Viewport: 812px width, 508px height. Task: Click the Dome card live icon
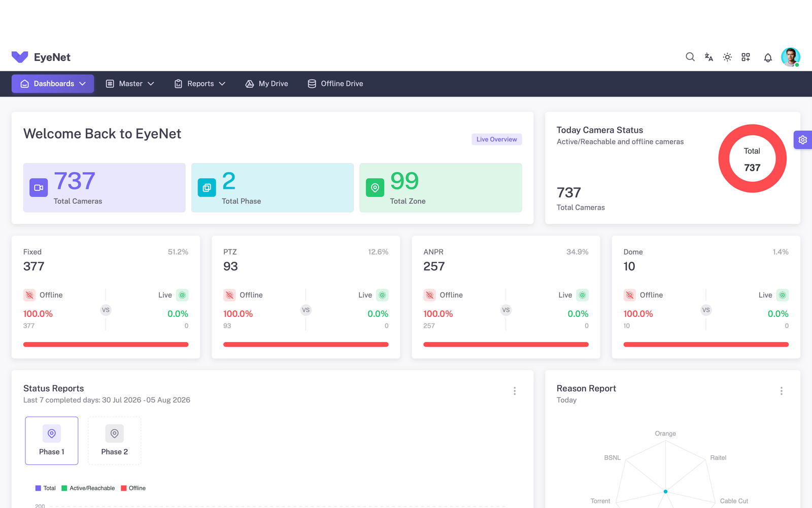[783, 295]
